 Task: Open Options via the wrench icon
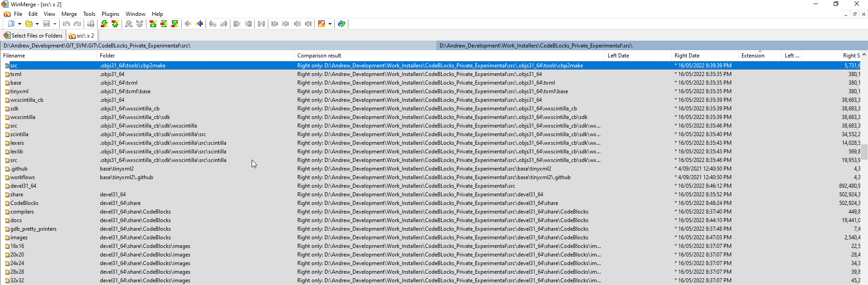point(322,24)
